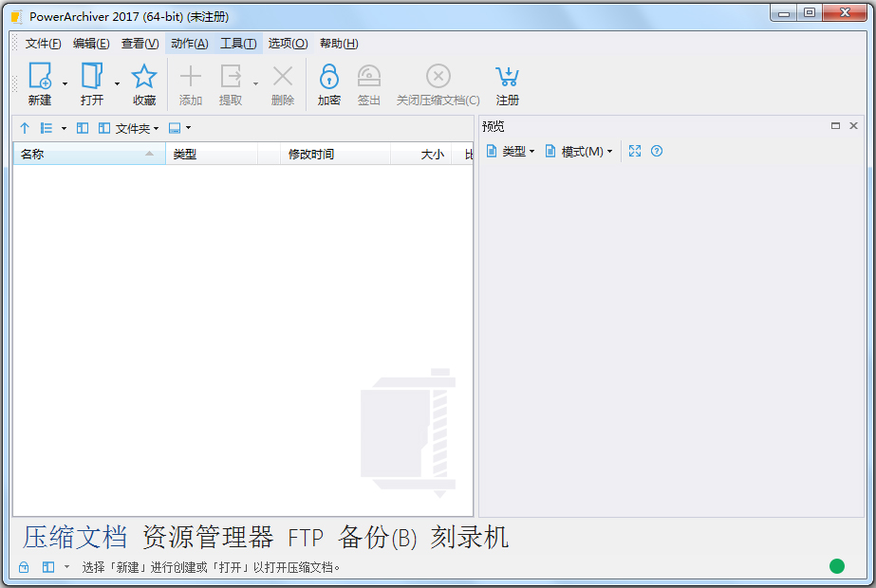Image resolution: width=876 pixels, height=588 pixels.
Task: Expand the 新建 dropdown arrow
Action: [65, 83]
